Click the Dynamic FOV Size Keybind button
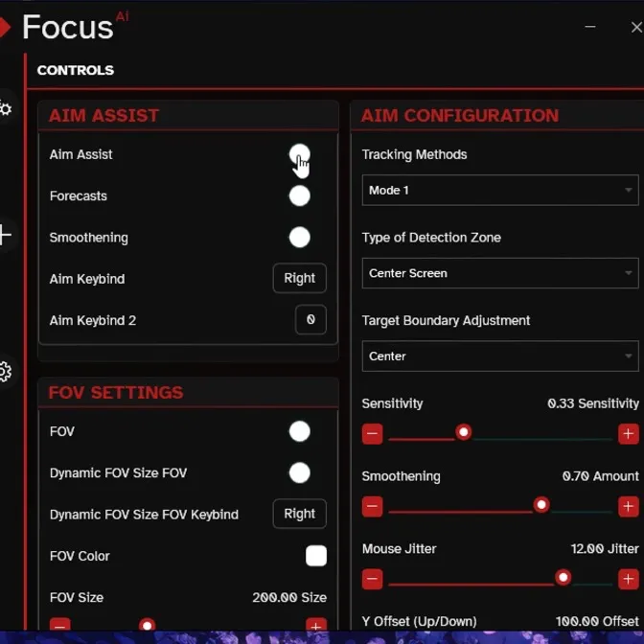Screen dimensions: 644x644 [x=299, y=514]
